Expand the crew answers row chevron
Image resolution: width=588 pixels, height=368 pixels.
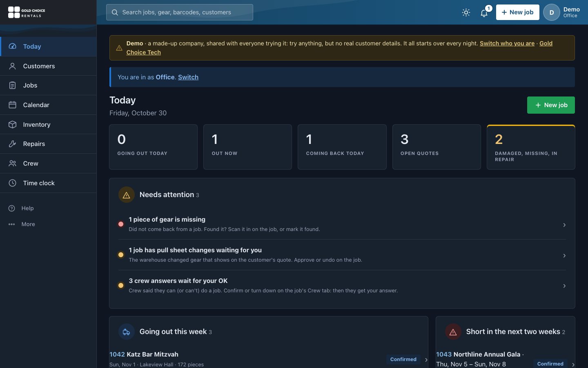click(564, 286)
